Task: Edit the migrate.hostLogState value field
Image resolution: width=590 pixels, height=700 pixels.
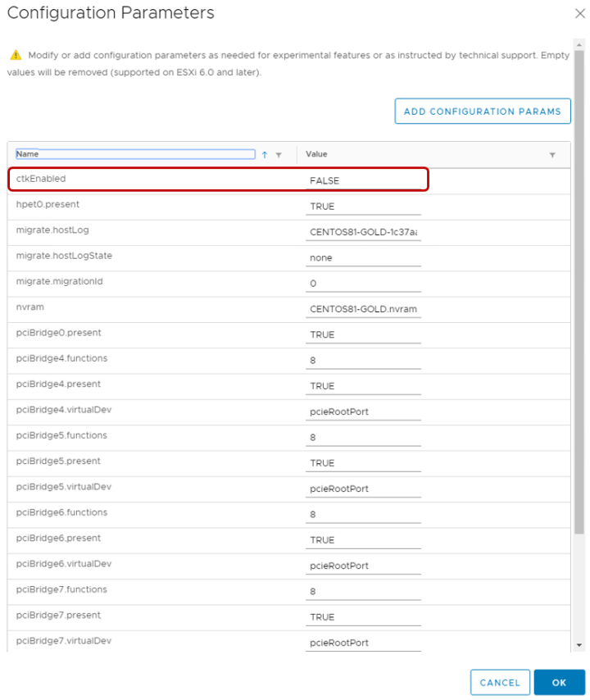Action: 362,257
